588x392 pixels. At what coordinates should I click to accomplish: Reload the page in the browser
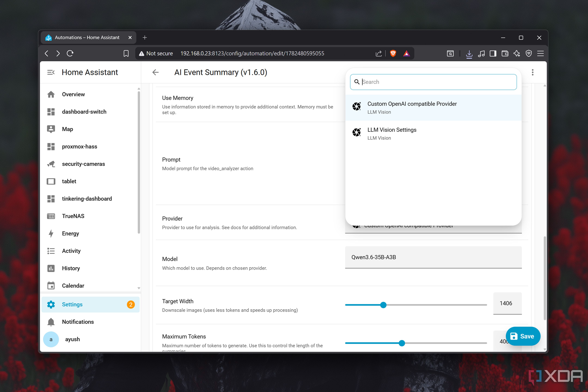(70, 53)
